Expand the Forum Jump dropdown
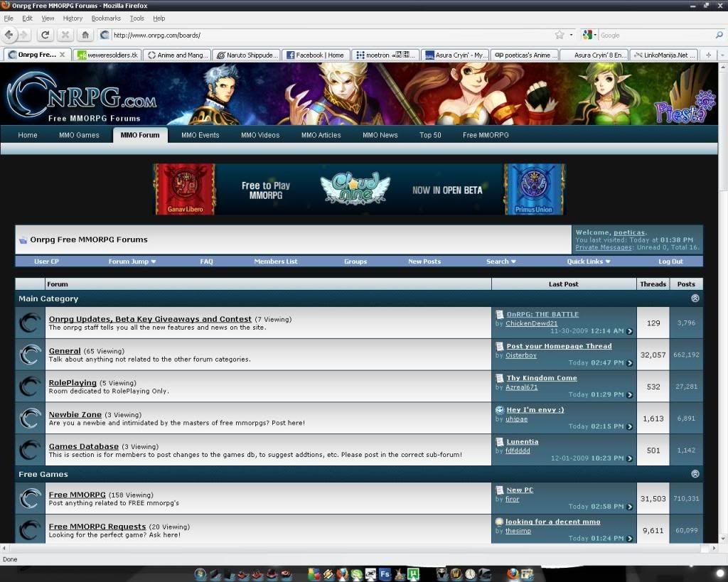 coord(132,262)
